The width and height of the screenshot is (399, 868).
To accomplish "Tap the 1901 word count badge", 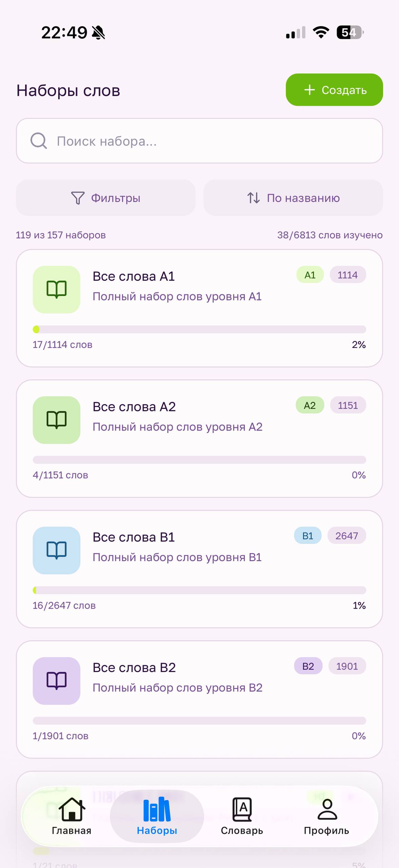I will (x=347, y=666).
